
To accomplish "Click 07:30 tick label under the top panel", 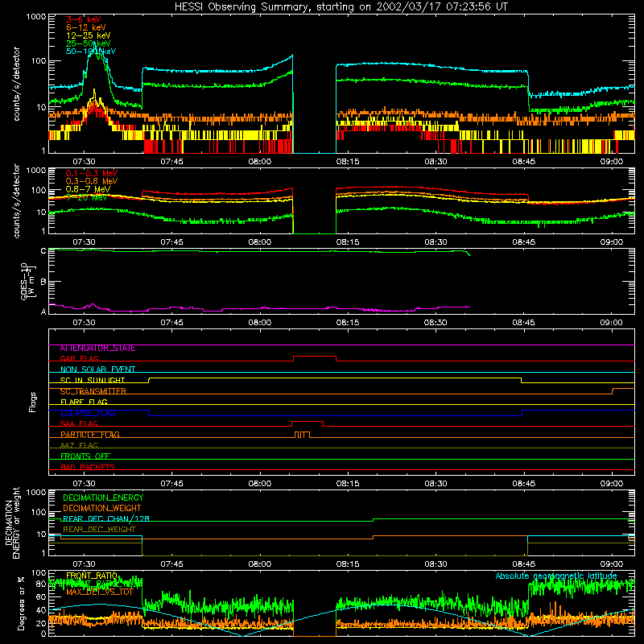I will click(84, 162).
